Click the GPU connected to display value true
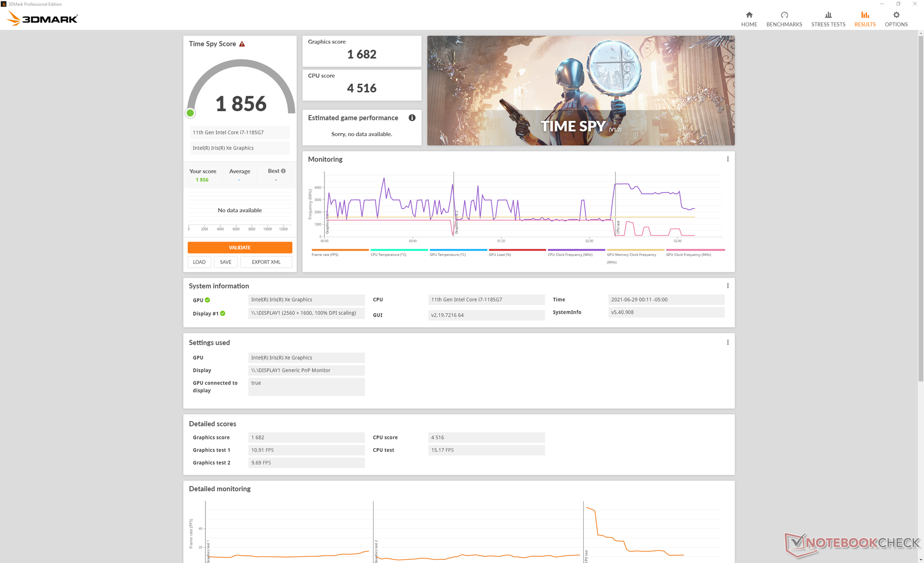Image resolution: width=924 pixels, height=563 pixels. pyautogui.click(x=307, y=387)
